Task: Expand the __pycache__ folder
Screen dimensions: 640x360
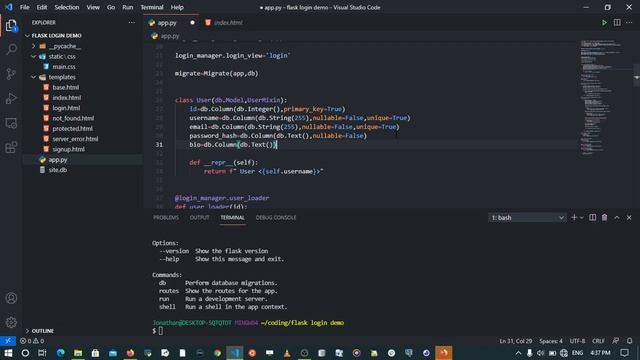Action: tap(64, 46)
